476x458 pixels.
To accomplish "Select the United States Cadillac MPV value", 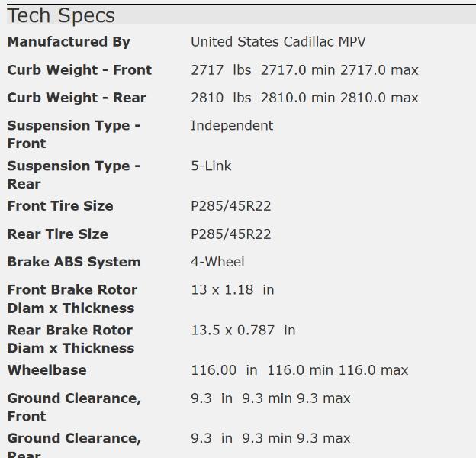I will 278,42.
